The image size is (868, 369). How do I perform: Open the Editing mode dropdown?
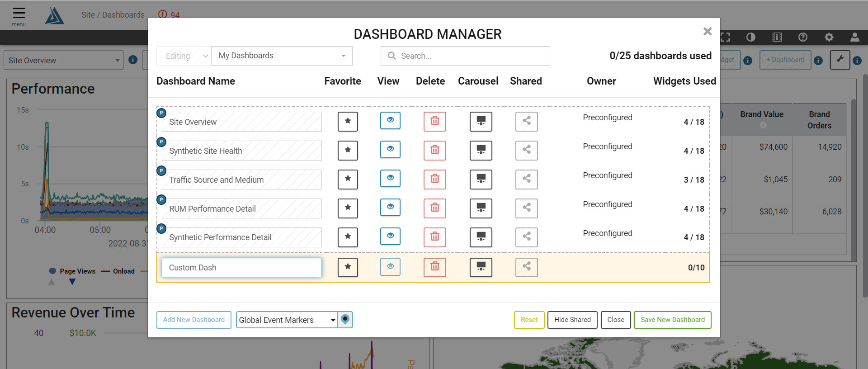184,56
